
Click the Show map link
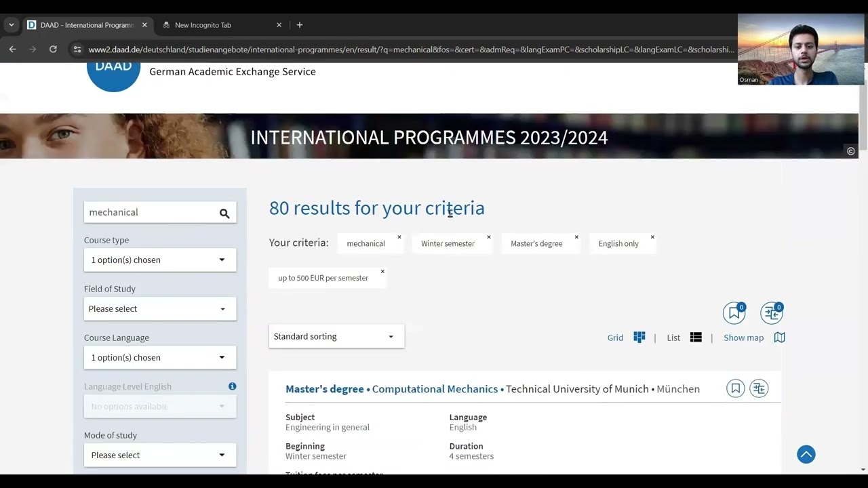pos(743,338)
